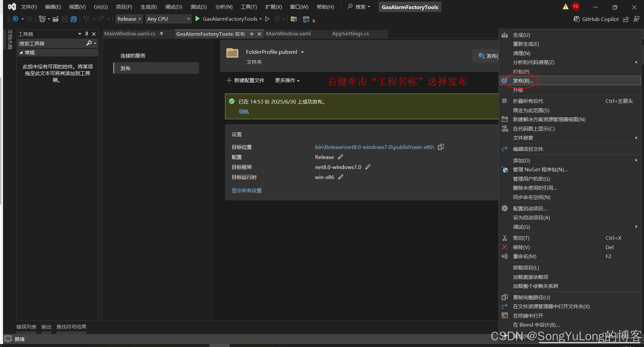Click the Save All icon in the toolbar
Image resolution: width=644 pixels, height=347 pixels.
tap(73, 19)
